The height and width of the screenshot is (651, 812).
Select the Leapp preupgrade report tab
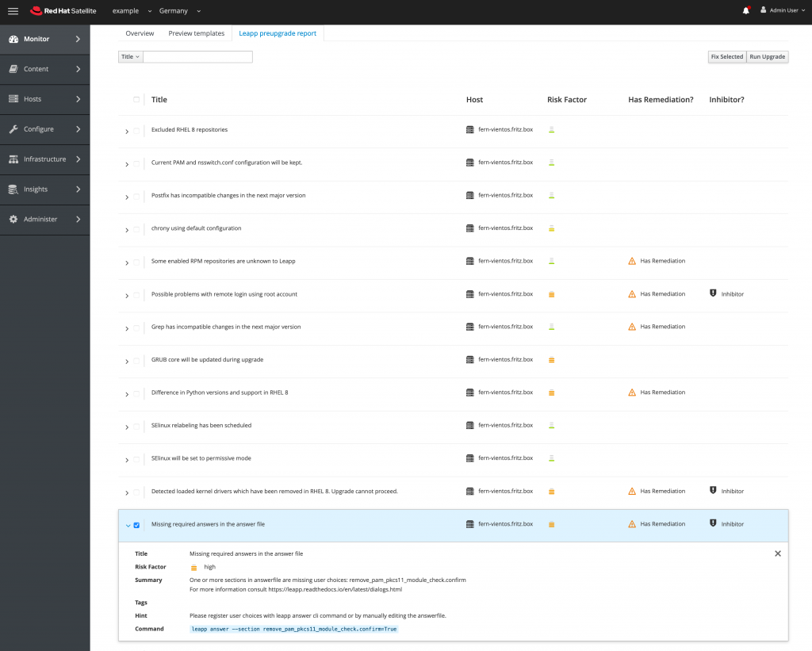click(278, 33)
